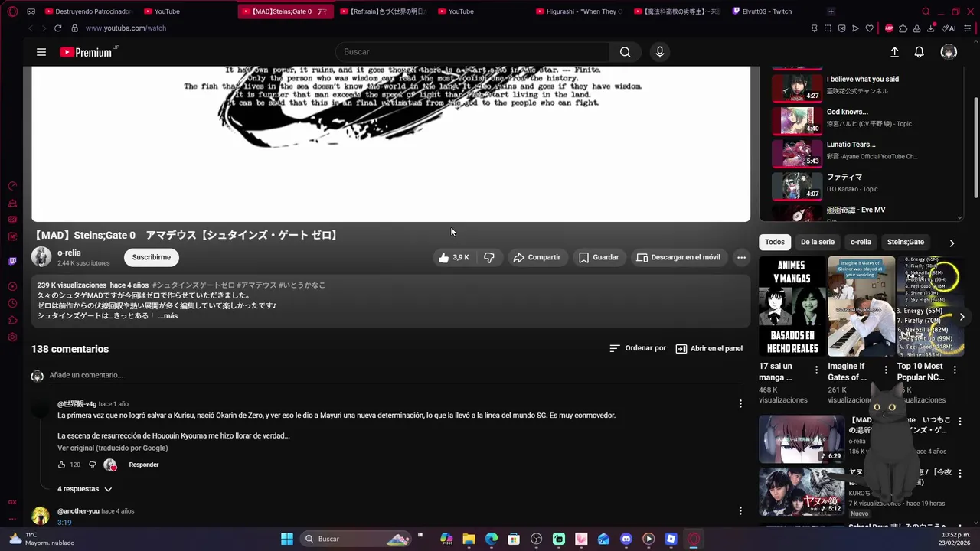Open the browser AI assistant button
The image size is (980, 551).
(x=949, y=28)
